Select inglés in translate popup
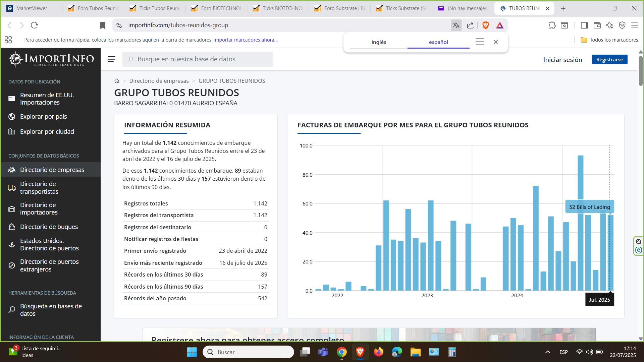 pos(379,42)
